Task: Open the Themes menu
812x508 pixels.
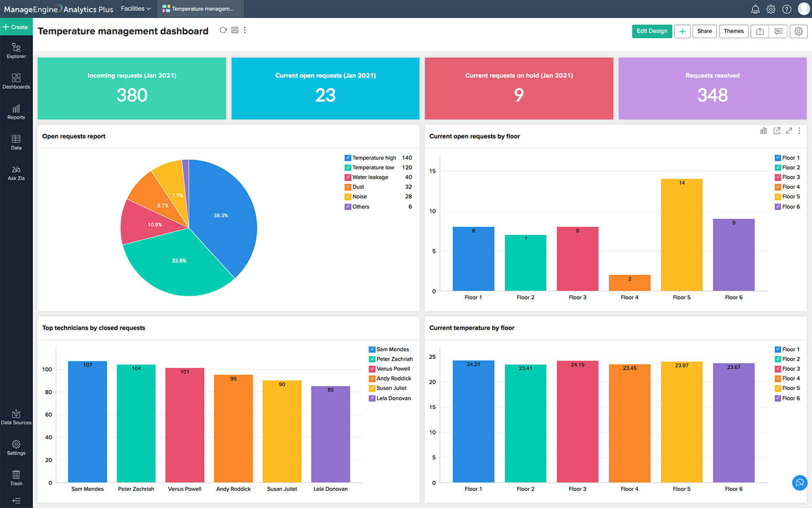Action: tap(734, 31)
